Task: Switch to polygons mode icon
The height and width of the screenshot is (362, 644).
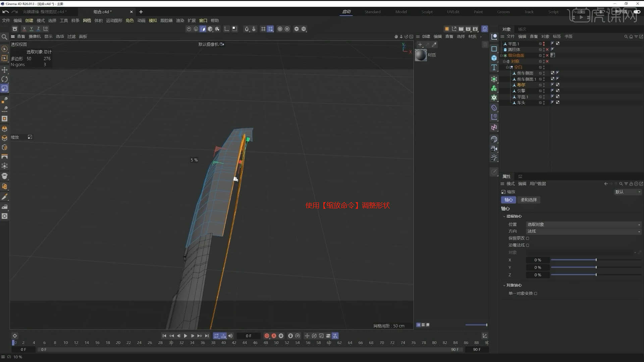Action: pyautogui.click(x=203, y=29)
